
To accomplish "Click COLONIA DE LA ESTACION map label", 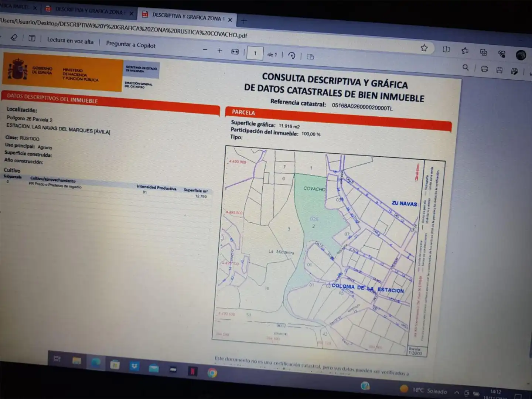I will [x=368, y=288].
